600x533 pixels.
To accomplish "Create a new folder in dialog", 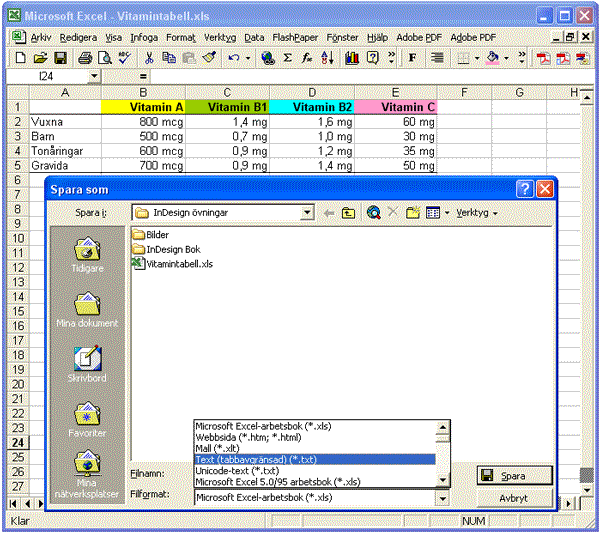I will click(x=412, y=213).
